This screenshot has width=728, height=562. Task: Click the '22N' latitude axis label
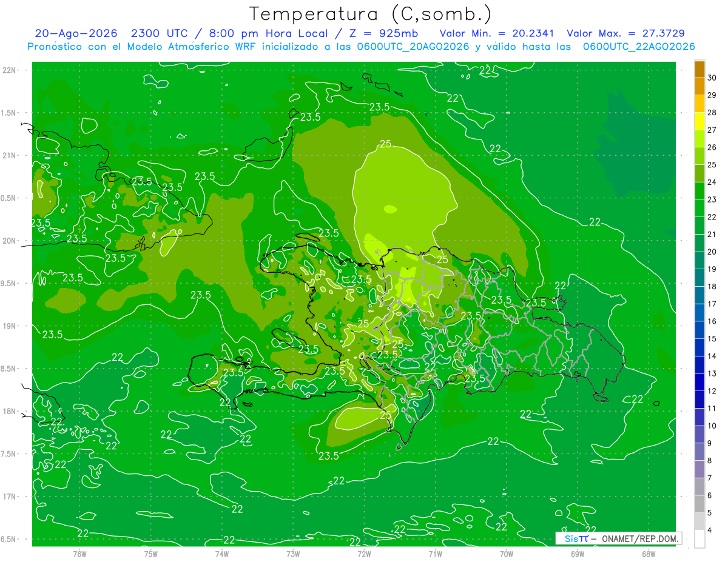[x=9, y=70]
